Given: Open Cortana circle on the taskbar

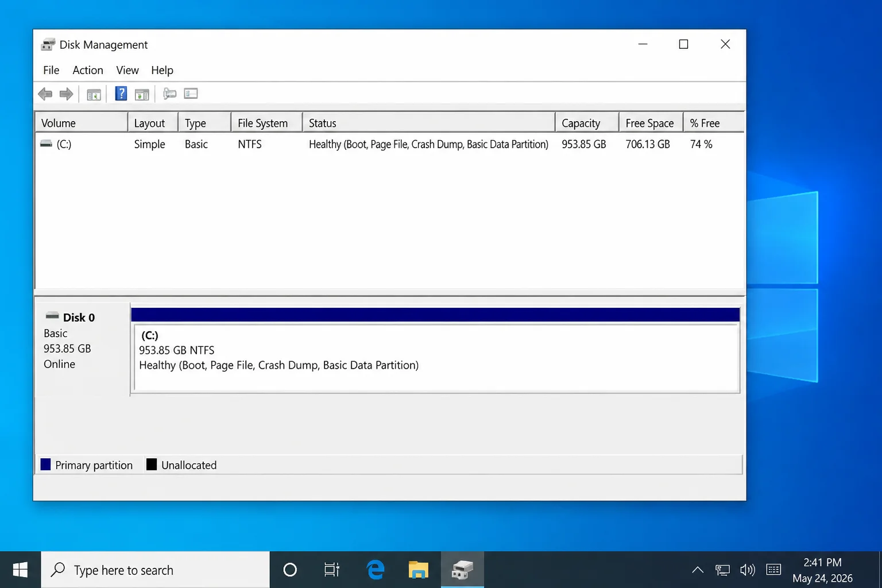Looking at the screenshot, I should coord(290,570).
